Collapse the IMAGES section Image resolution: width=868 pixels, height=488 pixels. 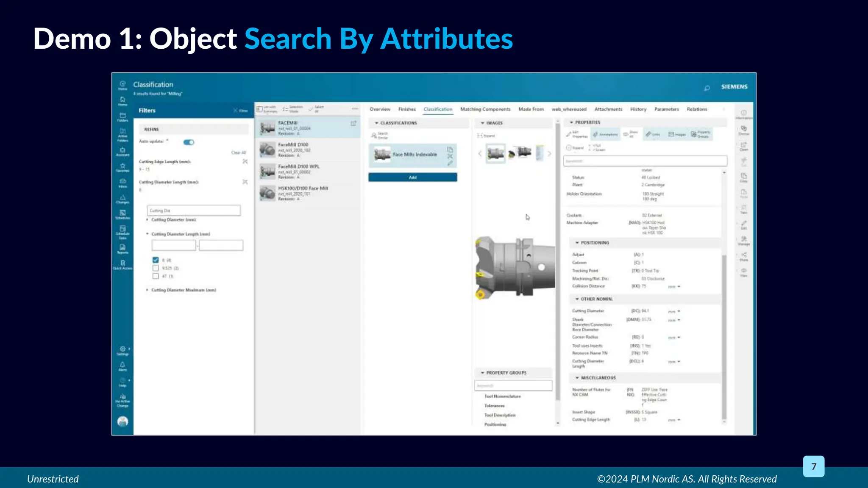click(x=482, y=123)
